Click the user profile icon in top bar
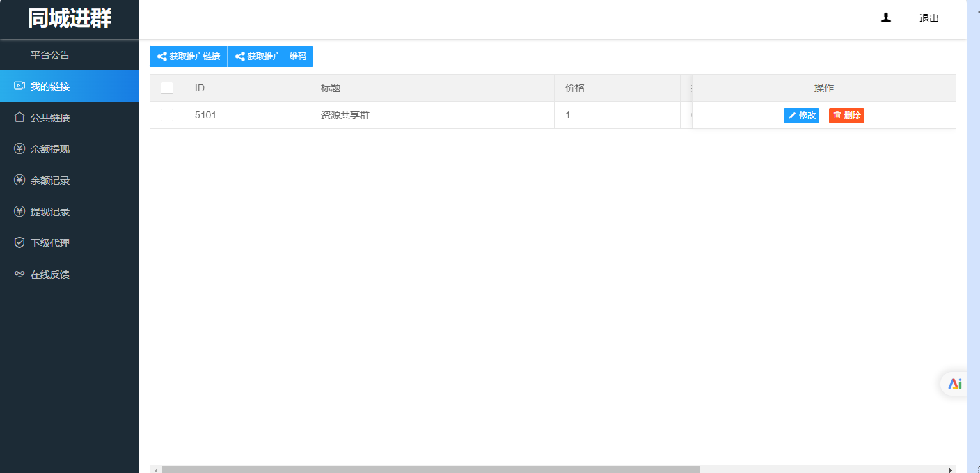The image size is (980, 473). 885,17
